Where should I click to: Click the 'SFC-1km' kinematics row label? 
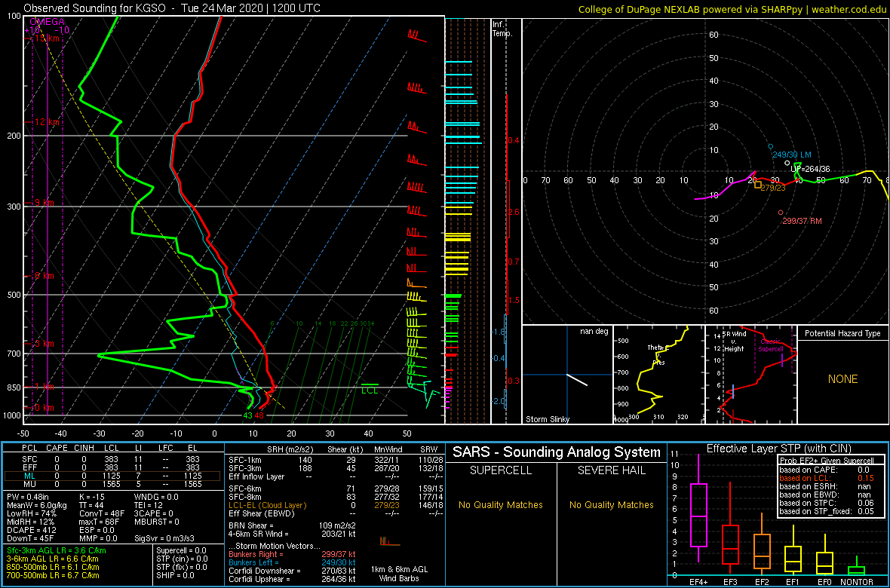[x=246, y=459]
